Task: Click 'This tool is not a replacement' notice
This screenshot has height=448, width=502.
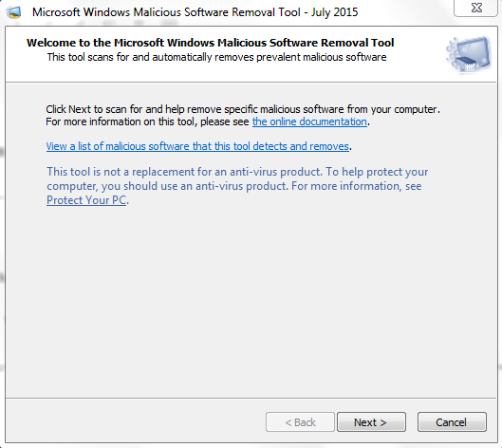Action: 237,186
